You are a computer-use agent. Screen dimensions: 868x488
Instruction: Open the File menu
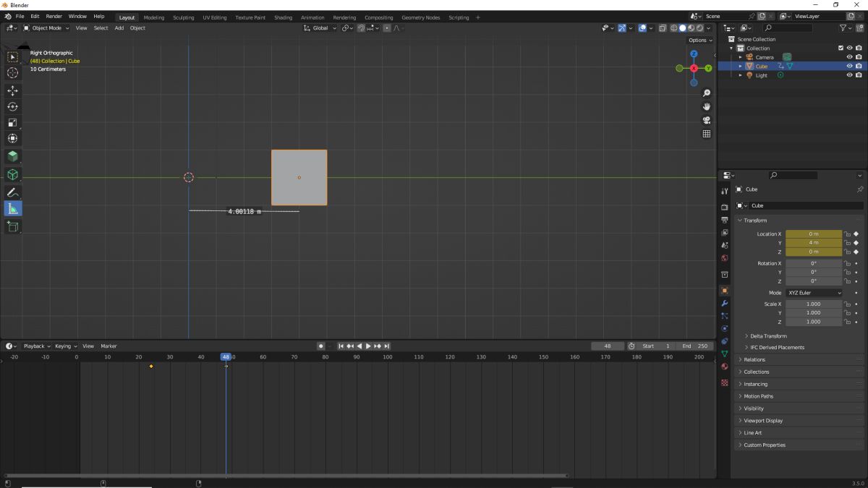click(20, 16)
